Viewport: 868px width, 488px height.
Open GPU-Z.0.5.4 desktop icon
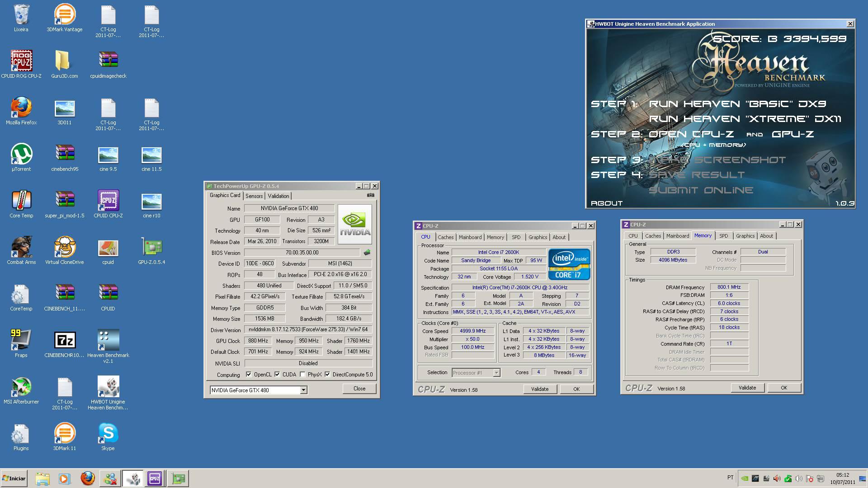[151, 251]
